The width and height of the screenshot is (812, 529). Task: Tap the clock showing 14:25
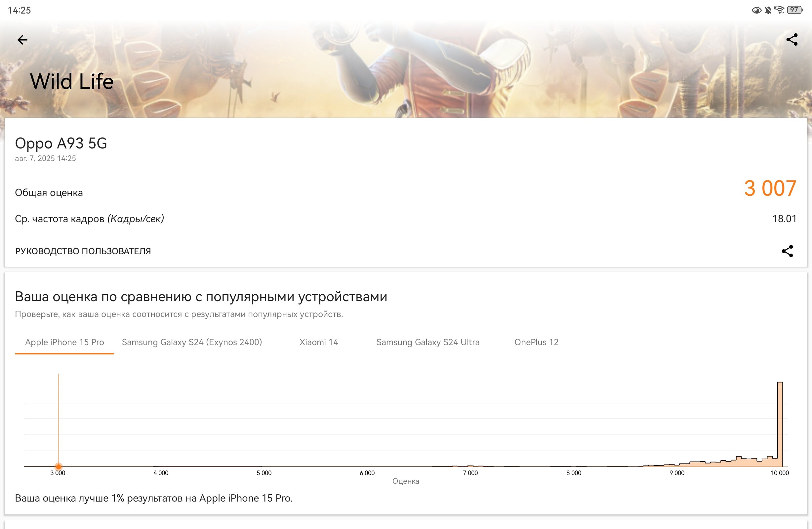(x=20, y=10)
